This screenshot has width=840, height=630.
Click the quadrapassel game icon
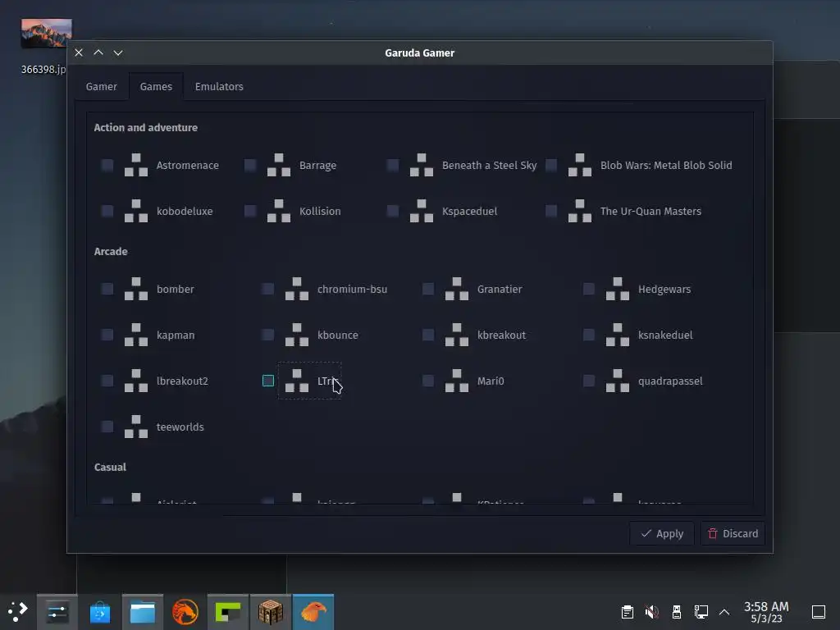[618, 381]
